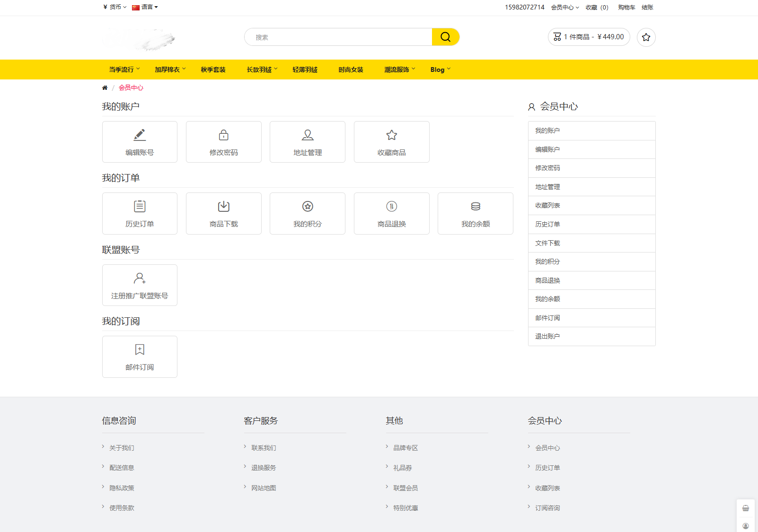This screenshot has height=532, width=758.
Task: Open the 修改密码 lock tile
Action: (223, 142)
